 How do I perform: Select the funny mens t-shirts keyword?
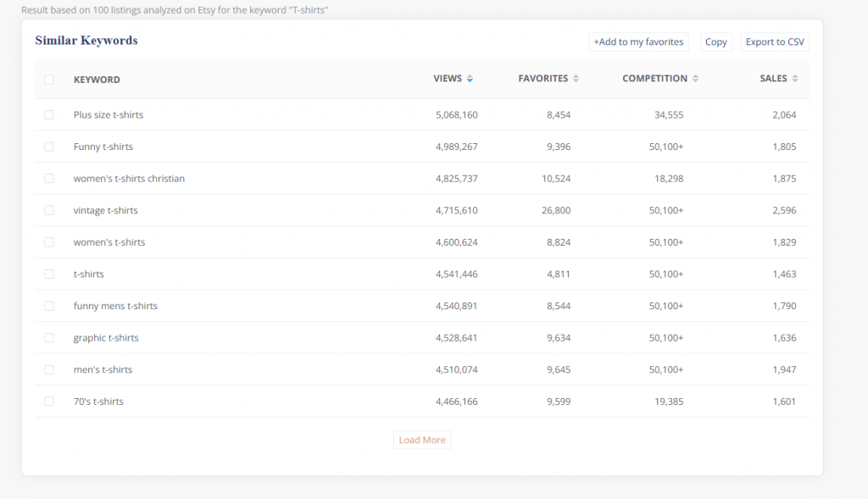pos(115,306)
